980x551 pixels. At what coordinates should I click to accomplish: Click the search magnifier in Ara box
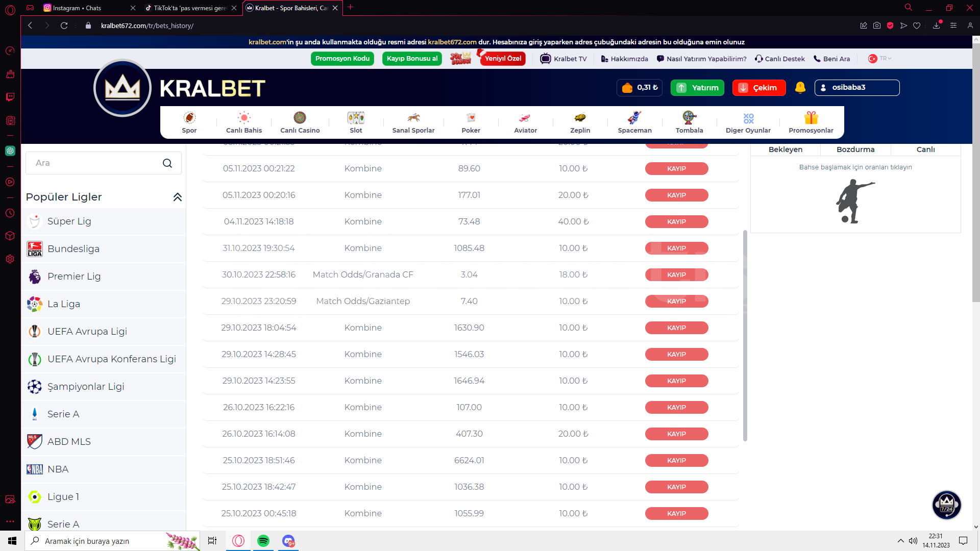(167, 163)
